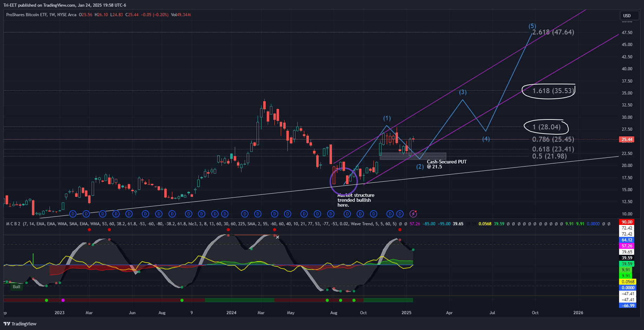Click the 1W interval label

pyautogui.click(x=52, y=15)
